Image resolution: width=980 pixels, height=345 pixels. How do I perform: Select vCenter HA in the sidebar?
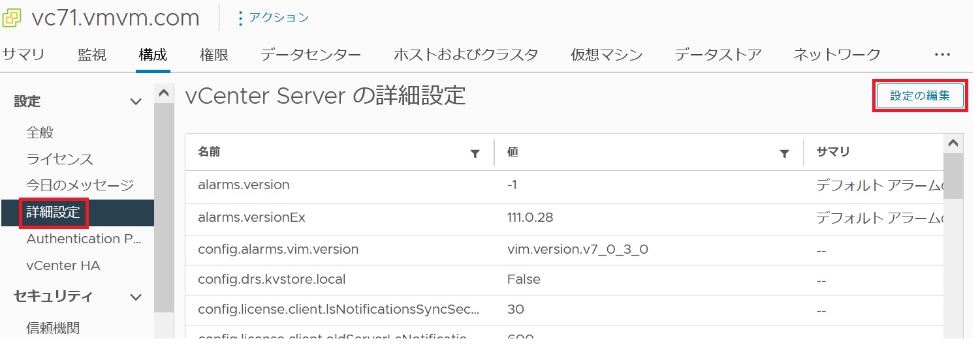click(x=63, y=266)
